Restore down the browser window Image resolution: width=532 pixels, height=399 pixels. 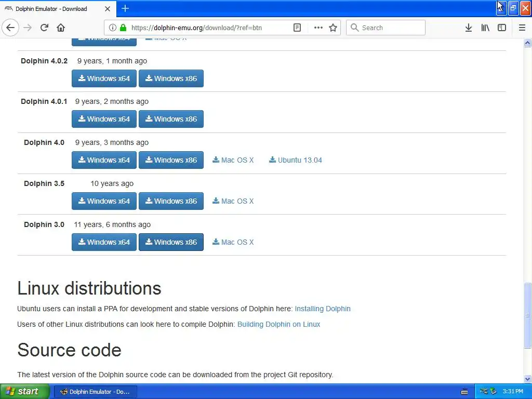coord(513,8)
